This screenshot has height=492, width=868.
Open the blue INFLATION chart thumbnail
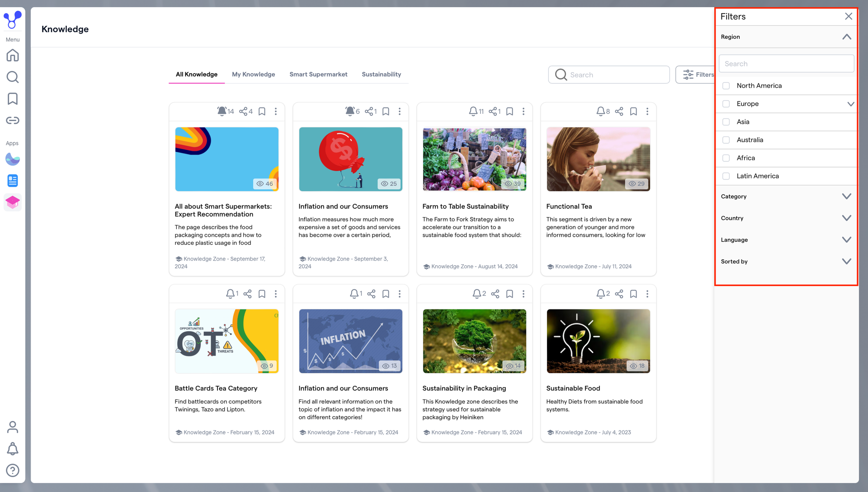pos(350,341)
